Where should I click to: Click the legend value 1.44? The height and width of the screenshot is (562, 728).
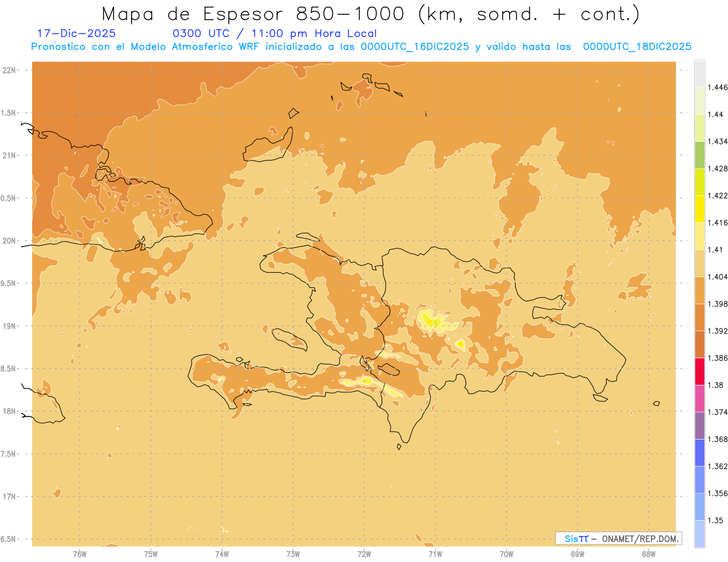pos(715,115)
